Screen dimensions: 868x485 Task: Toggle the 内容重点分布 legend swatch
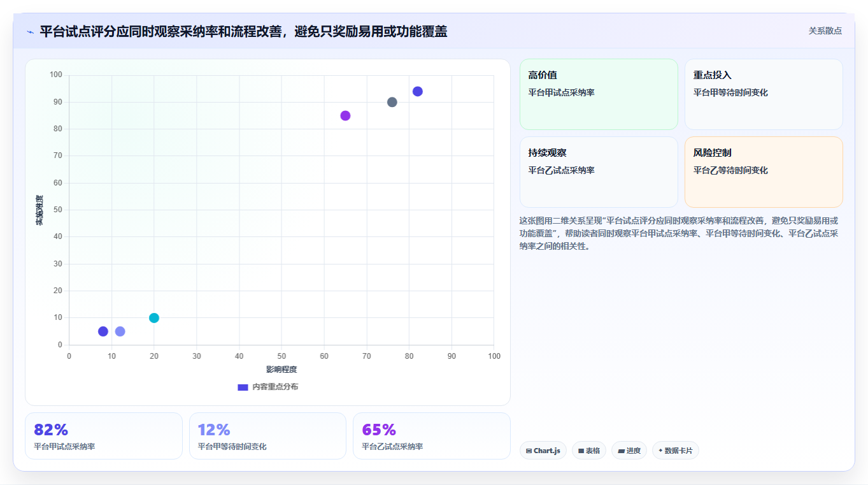(x=243, y=387)
